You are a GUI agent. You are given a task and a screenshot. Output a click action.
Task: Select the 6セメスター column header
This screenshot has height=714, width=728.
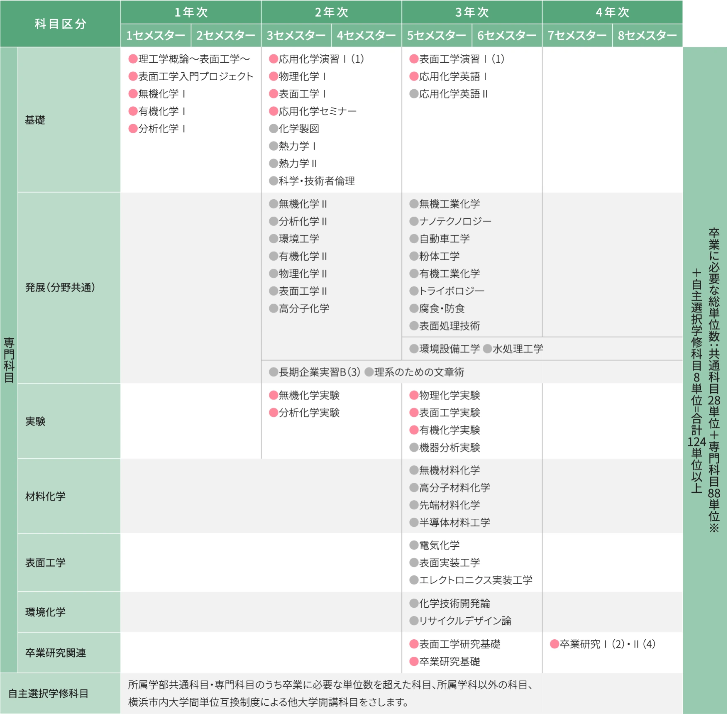tap(507, 36)
